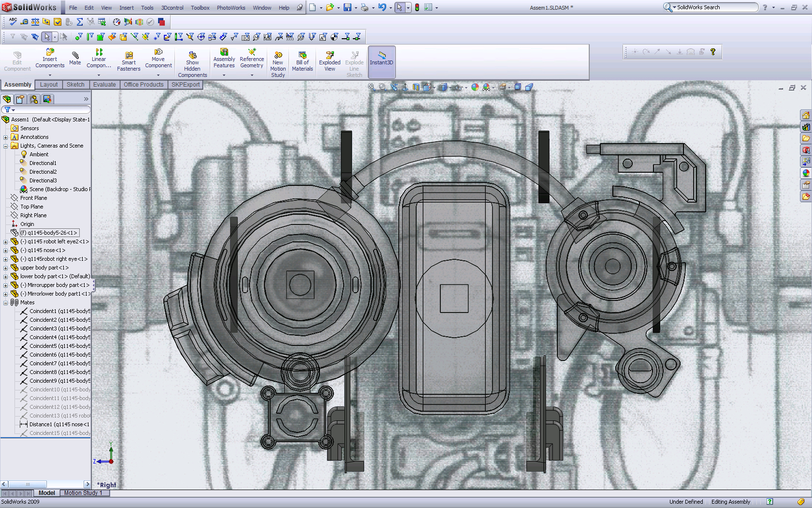Expand the feature tree panel chevron
Viewport: 812px width, 508px height.
pyautogui.click(x=86, y=99)
